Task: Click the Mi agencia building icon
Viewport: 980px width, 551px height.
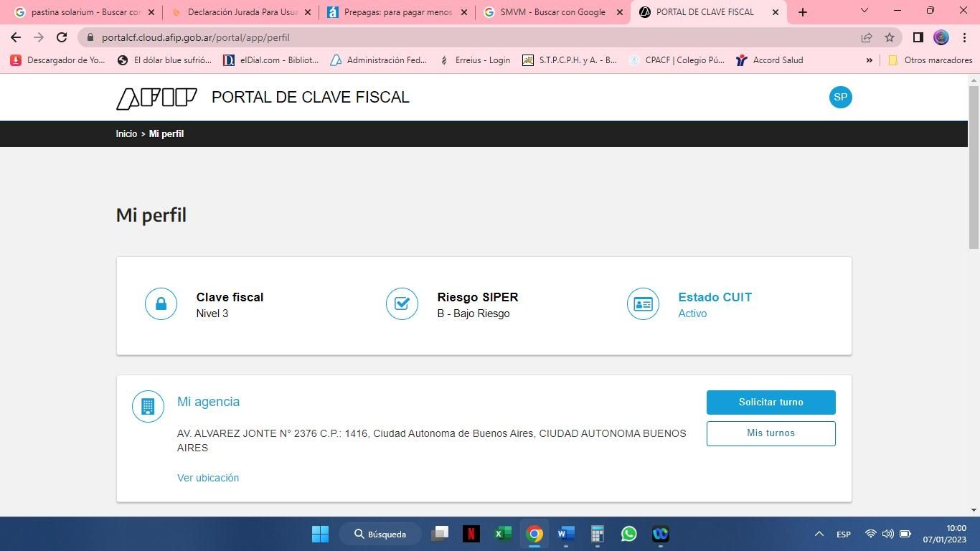Action: 148,407
